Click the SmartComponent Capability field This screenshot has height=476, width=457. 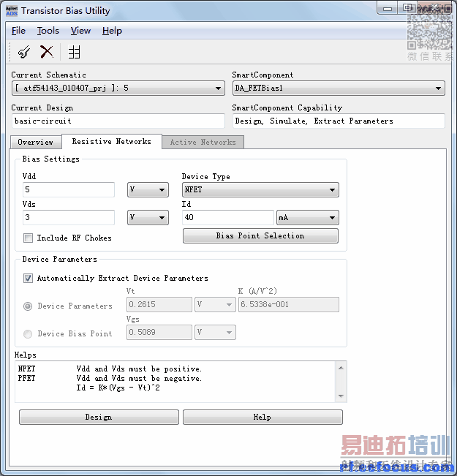click(x=339, y=121)
